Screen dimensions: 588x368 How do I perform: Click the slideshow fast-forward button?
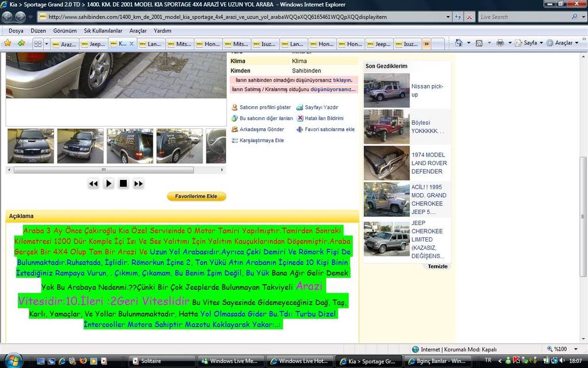tap(138, 183)
